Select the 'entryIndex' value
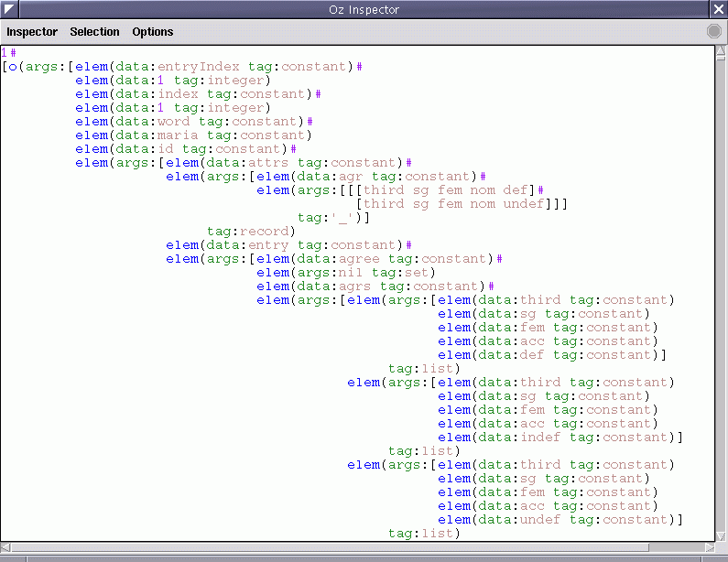Screen dimensions: 728x562 point(199,67)
